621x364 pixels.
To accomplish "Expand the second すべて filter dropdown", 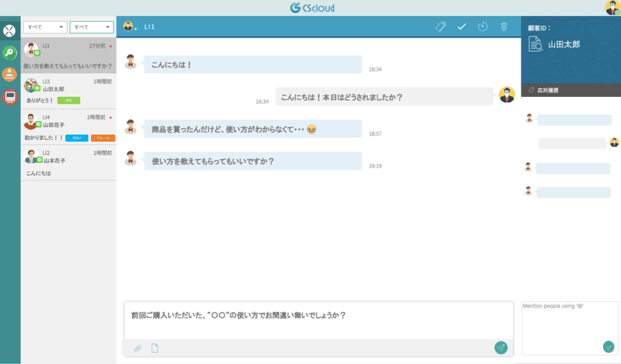I will (91, 27).
